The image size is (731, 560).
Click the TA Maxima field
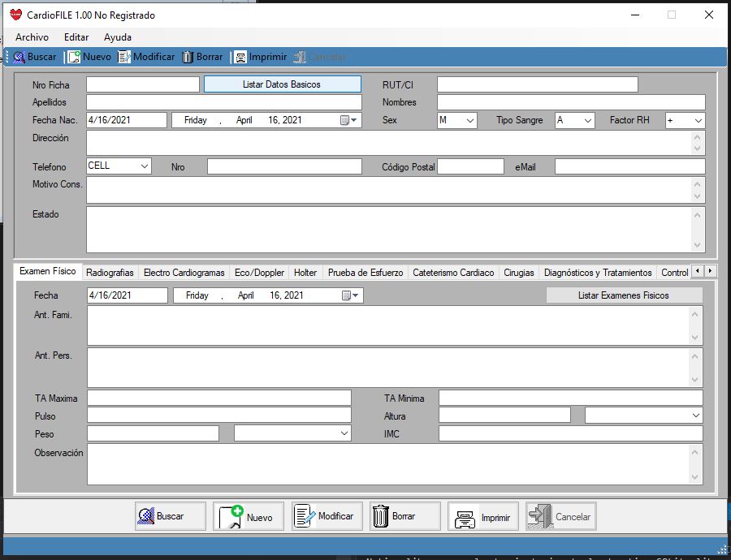[x=219, y=398]
